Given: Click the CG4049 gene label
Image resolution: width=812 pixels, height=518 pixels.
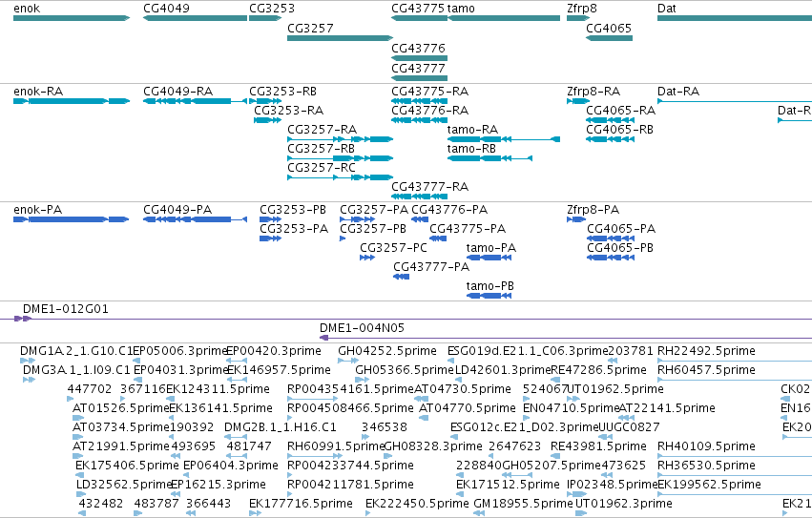Looking at the screenshot, I should 166,9.
